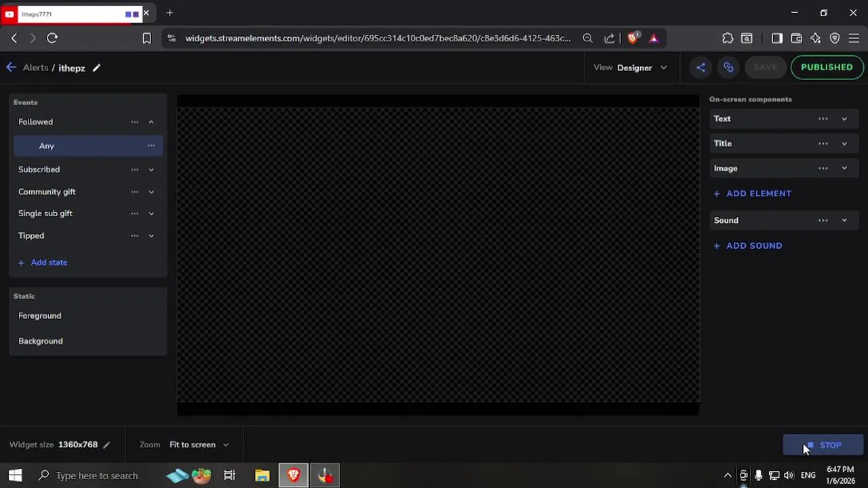Open the three-dot menu for the Any state
The image size is (868, 488).
151,146
